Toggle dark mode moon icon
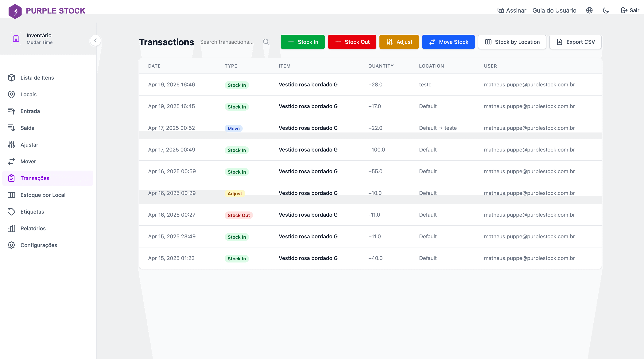 pyautogui.click(x=606, y=10)
